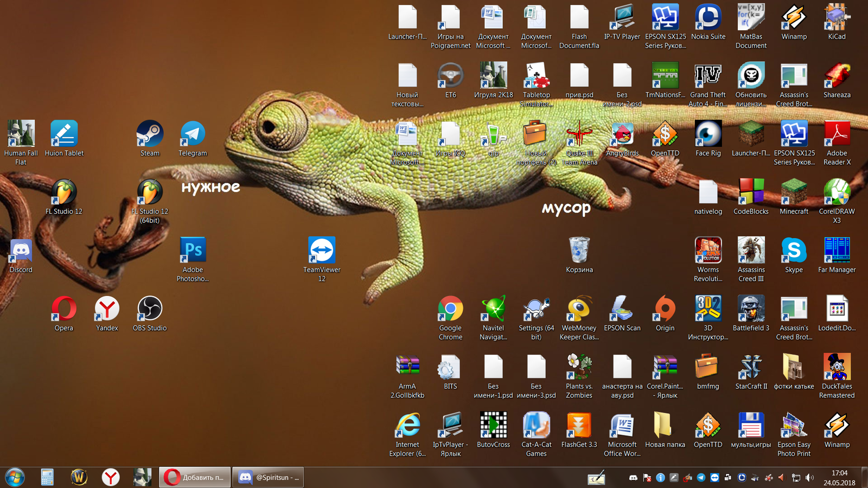Select the Yandex browser desktop icon
868x488 pixels.
pos(107,313)
